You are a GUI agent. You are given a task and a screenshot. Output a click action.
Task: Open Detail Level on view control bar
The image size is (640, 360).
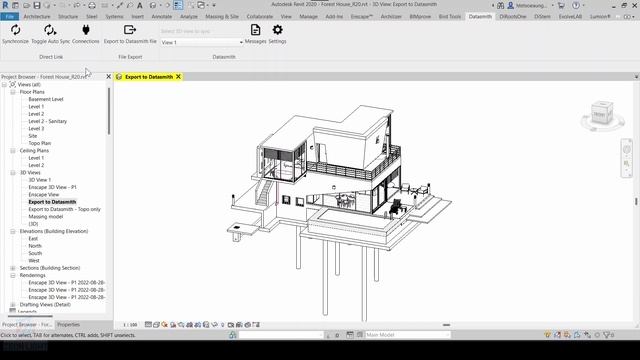coord(148,325)
